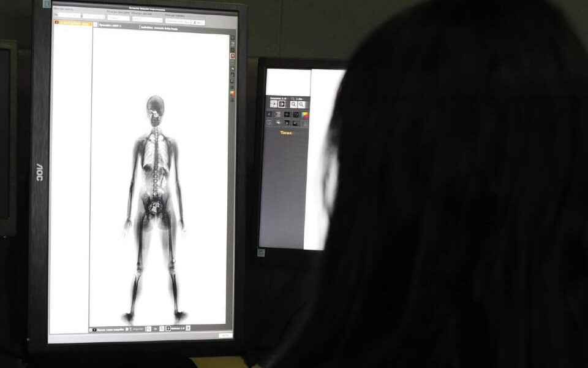
Task: Click gamma decrease icon on second monitor
Action: 273,104
